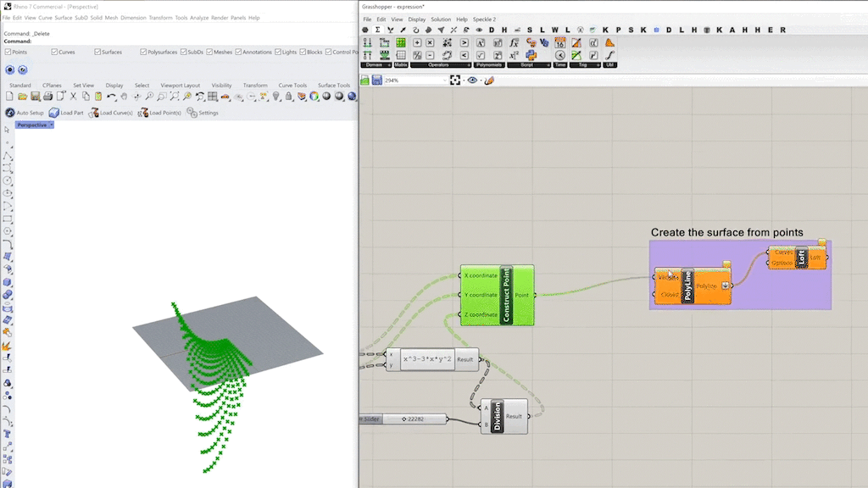Toggle the Points filter checkbox
Image resolution: width=868 pixels, height=488 pixels.
pos(8,52)
